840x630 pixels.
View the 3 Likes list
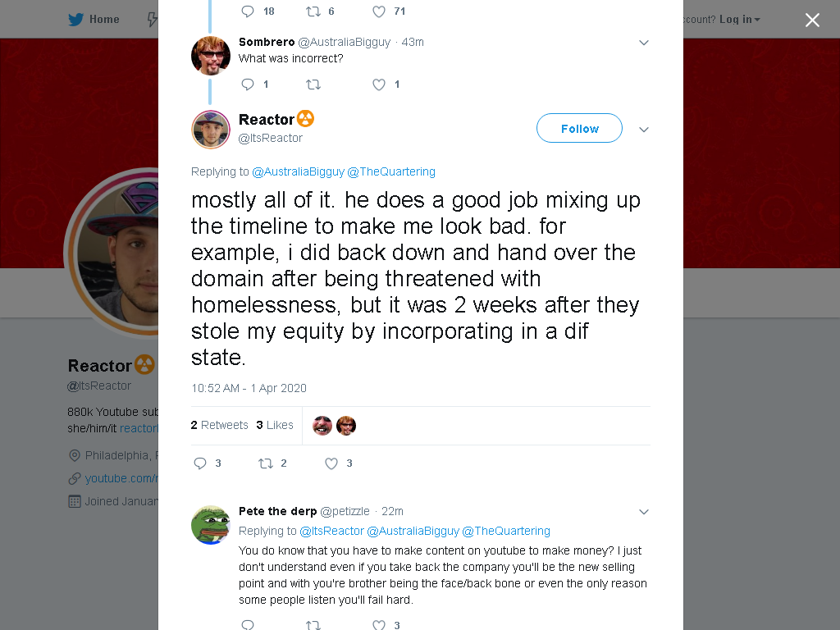click(275, 425)
